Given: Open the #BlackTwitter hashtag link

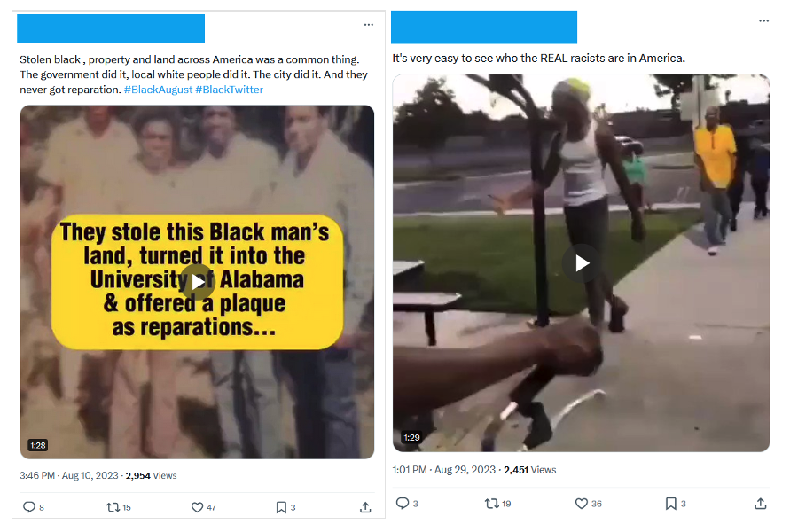Looking at the screenshot, I should tap(230, 90).
